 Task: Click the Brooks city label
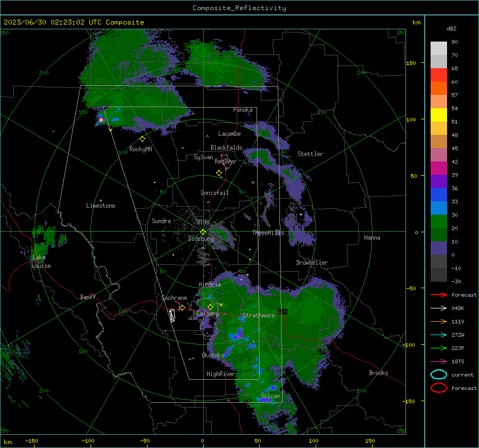point(378,373)
